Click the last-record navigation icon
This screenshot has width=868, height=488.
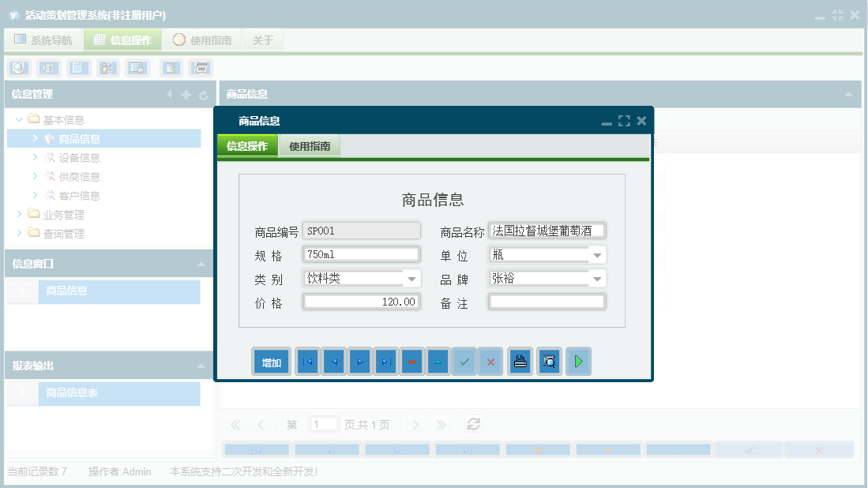pyautogui.click(x=385, y=361)
